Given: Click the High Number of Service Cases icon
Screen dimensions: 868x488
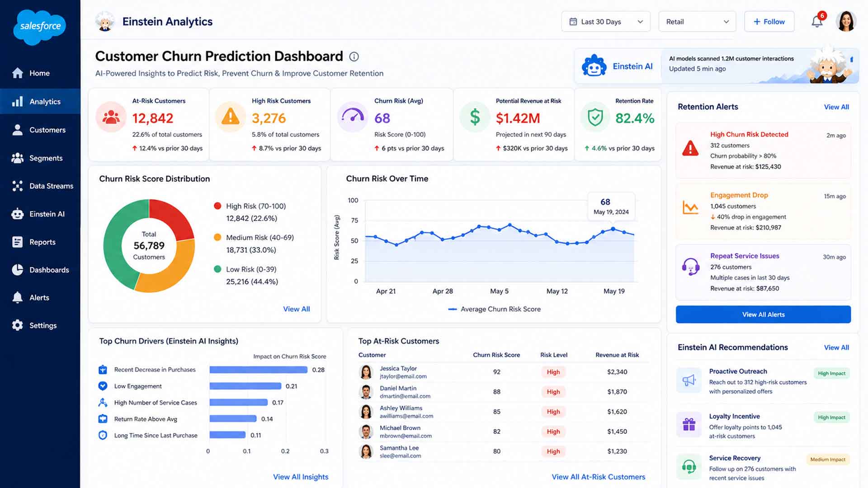Looking at the screenshot, I should point(103,402).
